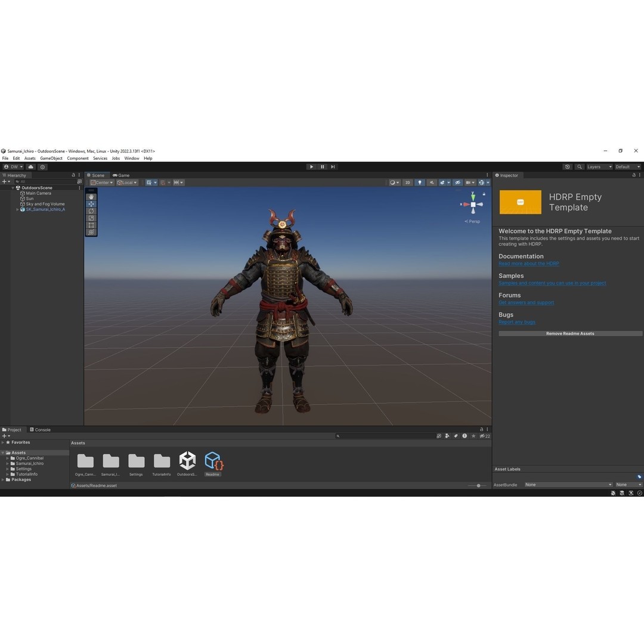Click Read more about the HDRP link

[528, 264]
